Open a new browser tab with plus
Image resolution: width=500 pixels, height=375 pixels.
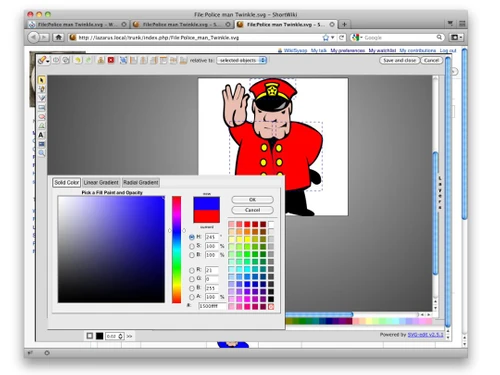tap(344, 24)
